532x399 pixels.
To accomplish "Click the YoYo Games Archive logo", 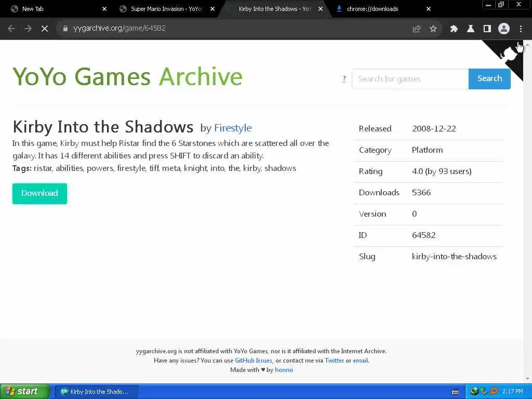I will click(x=128, y=77).
